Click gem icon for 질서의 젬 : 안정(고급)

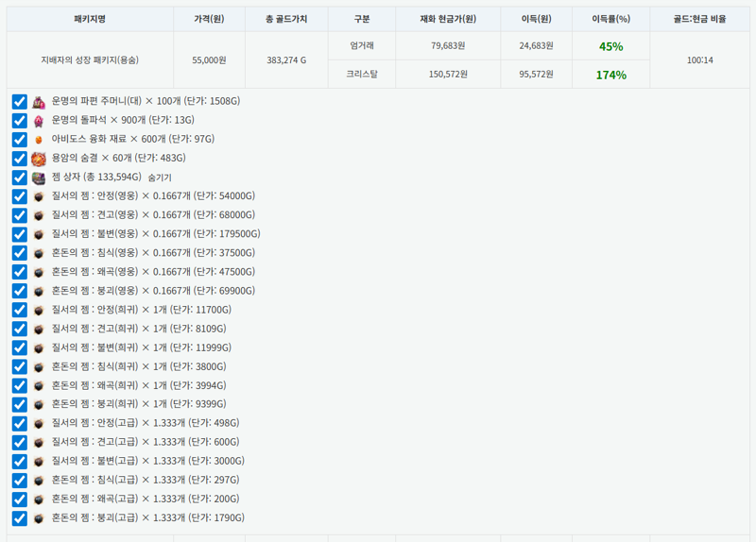(39, 423)
